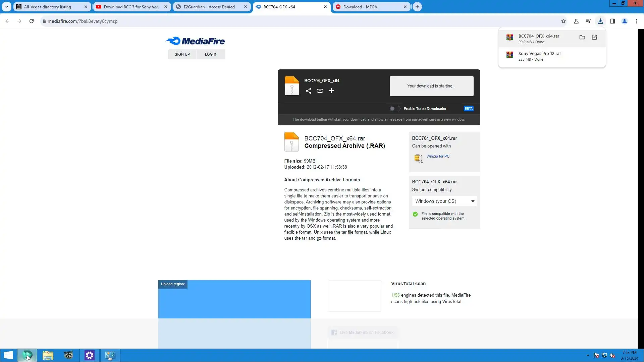The image size is (644, 362).
Task: Click the plus icon next to link icon
Action: tap(331, 91)
